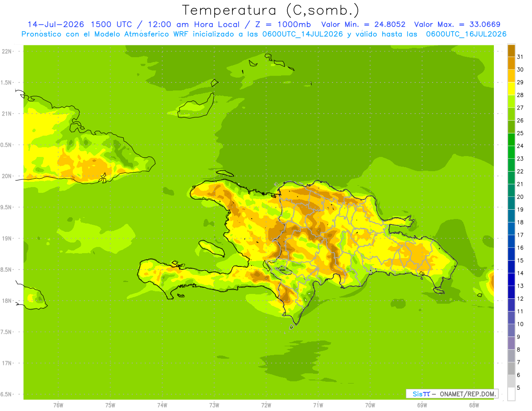Click the 69W longitude axis label

(422, 405)
